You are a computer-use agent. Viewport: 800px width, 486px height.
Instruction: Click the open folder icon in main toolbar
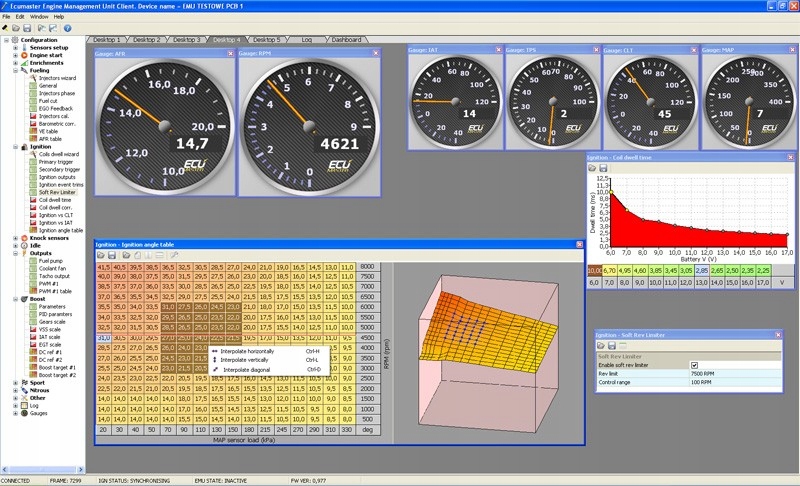tap(16, 28)
